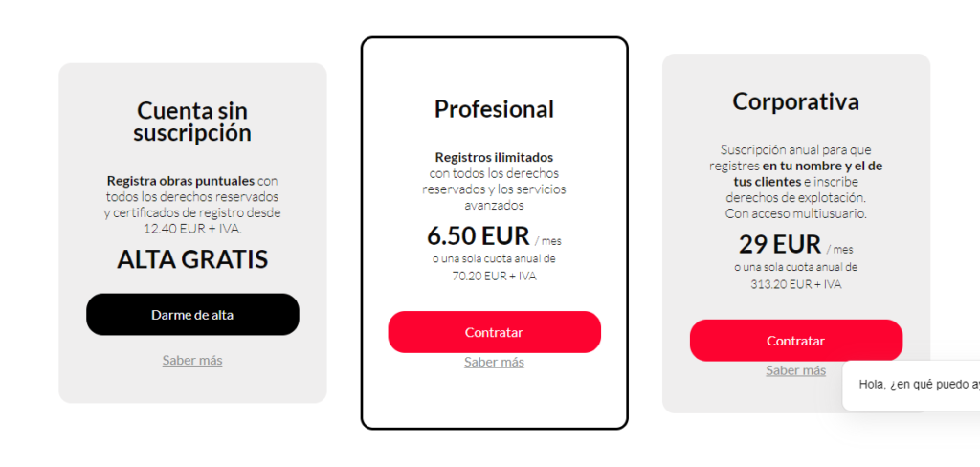Click the 70.20 EUR + IVA annual fee
Viewport: 980px width, 467px height.
coord(495,276)
